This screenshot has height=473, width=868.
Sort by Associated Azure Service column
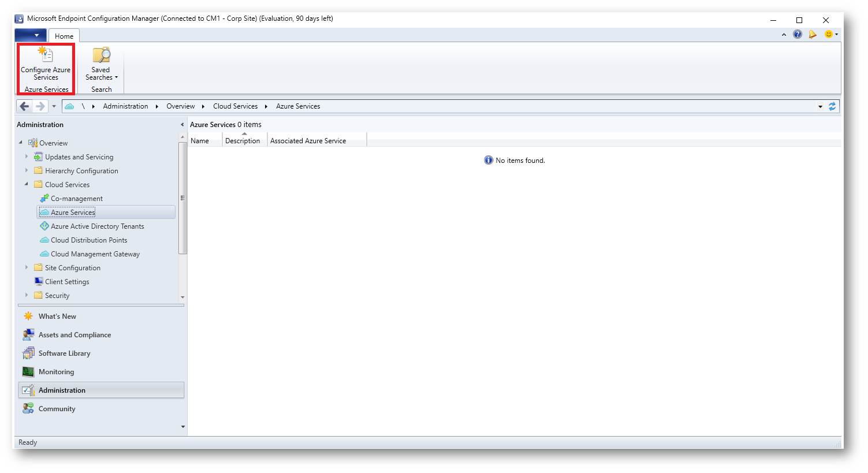316,140
